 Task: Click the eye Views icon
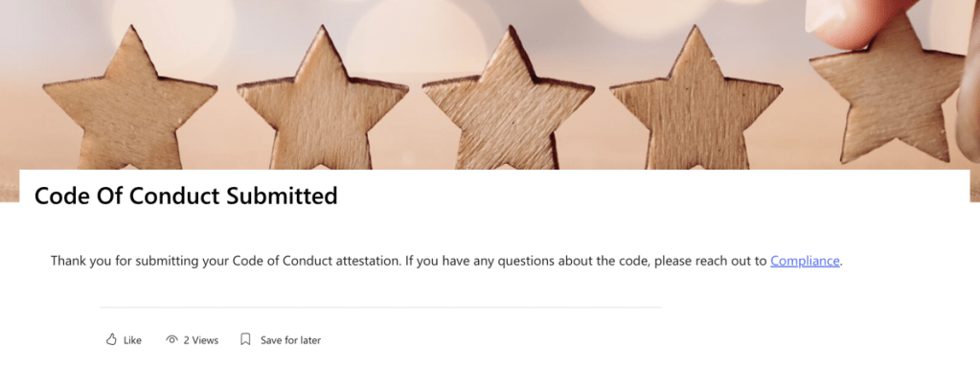point(172,339)
